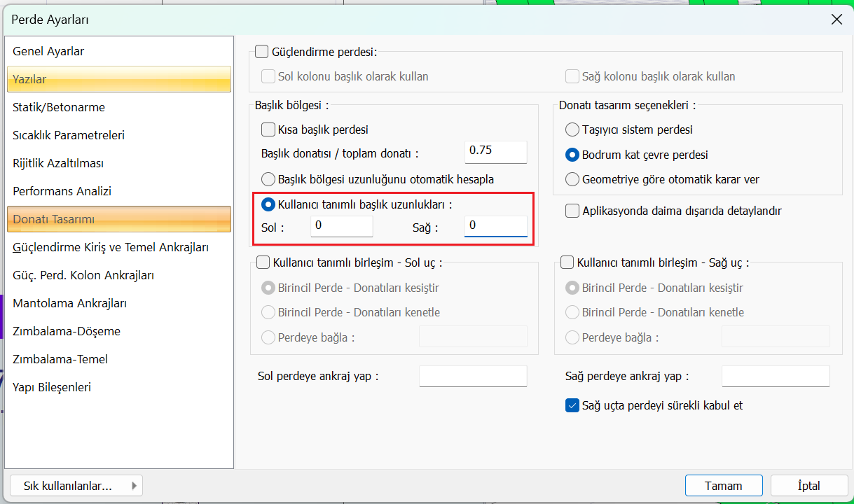Go to Statik/Betonarme settings

119,107
